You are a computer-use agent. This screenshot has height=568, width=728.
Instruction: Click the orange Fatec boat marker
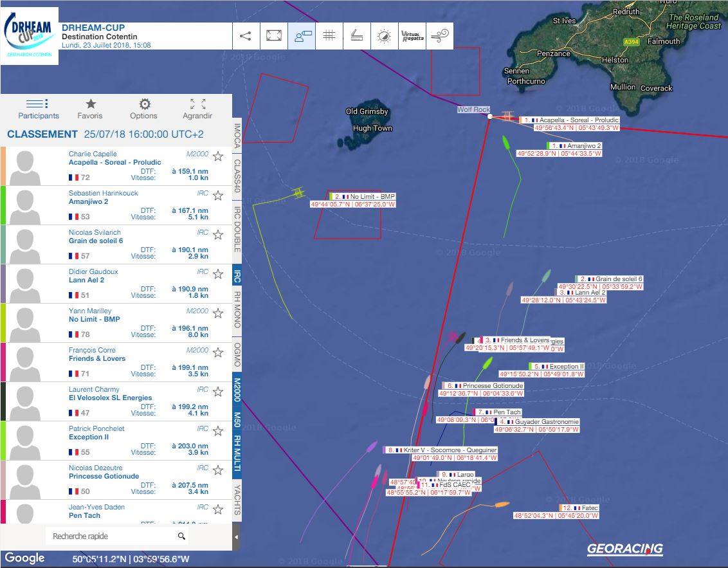coord(502,504)
